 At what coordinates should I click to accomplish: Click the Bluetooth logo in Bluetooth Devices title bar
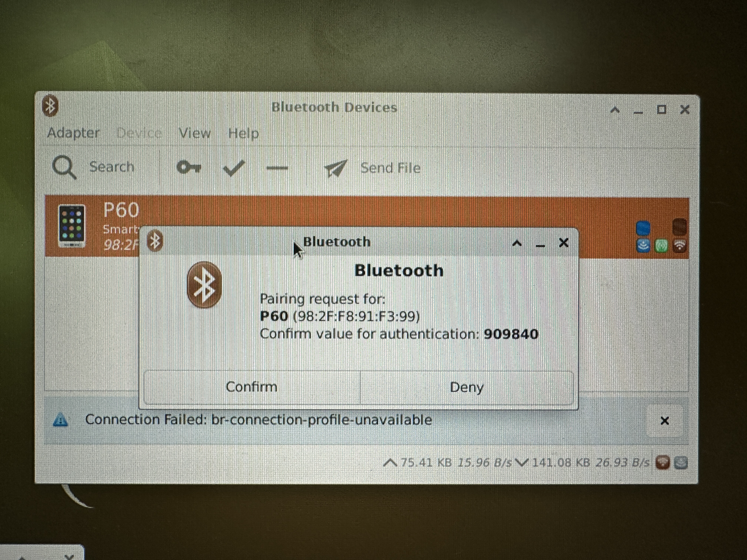click(x=50, y=106)
